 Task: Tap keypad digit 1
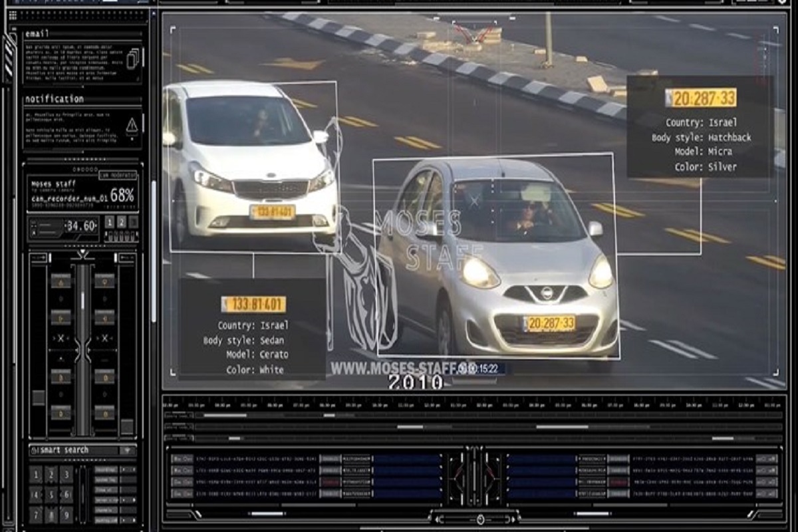pyautogui.click(x=35, y=474)
